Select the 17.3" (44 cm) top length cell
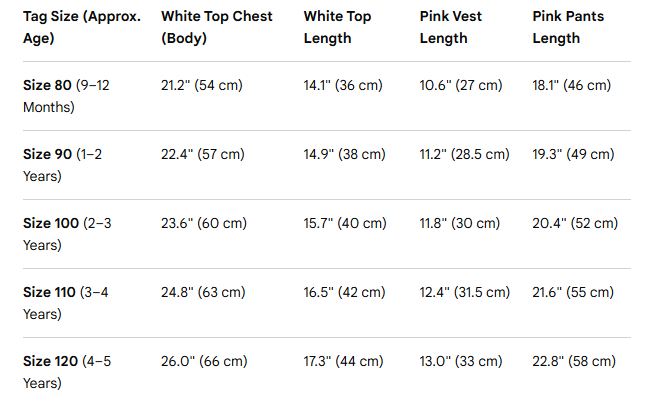The image size is (650, 412). tap(343, 361)
